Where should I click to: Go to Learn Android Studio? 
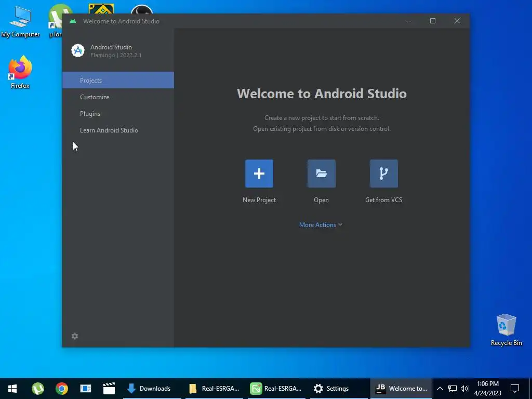pyautogui.click(x=118, y=130)
